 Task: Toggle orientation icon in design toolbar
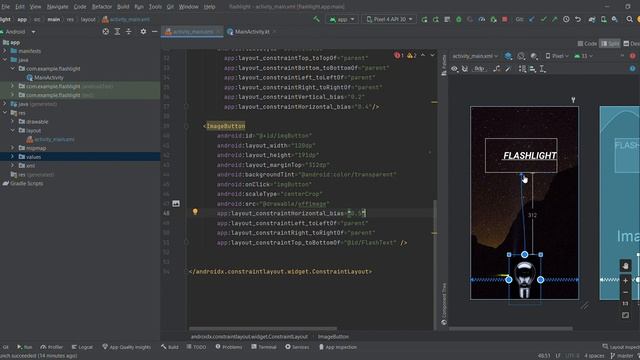pos(521,56)
